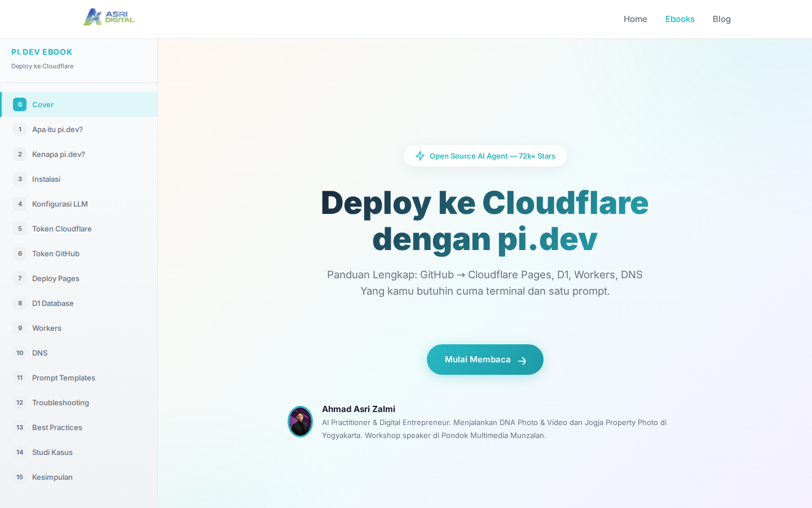Open Konfigurasi LLM chapter
Screen dimensions: 812x508
pyautogui.click(x=79, y=204)
